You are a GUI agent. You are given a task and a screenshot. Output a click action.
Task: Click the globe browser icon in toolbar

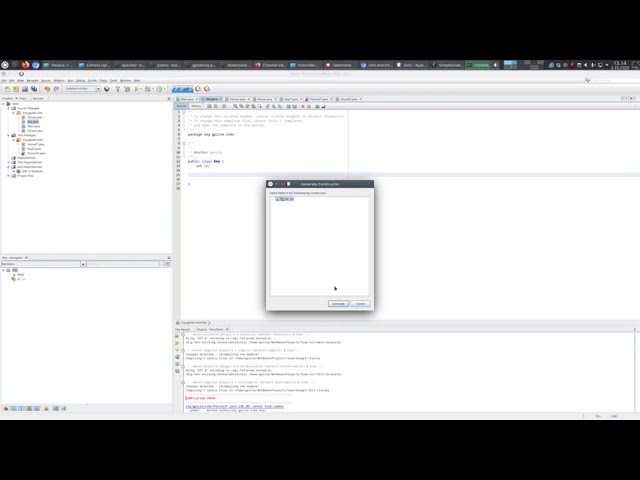pyautogui.click(x=107, y=89)
